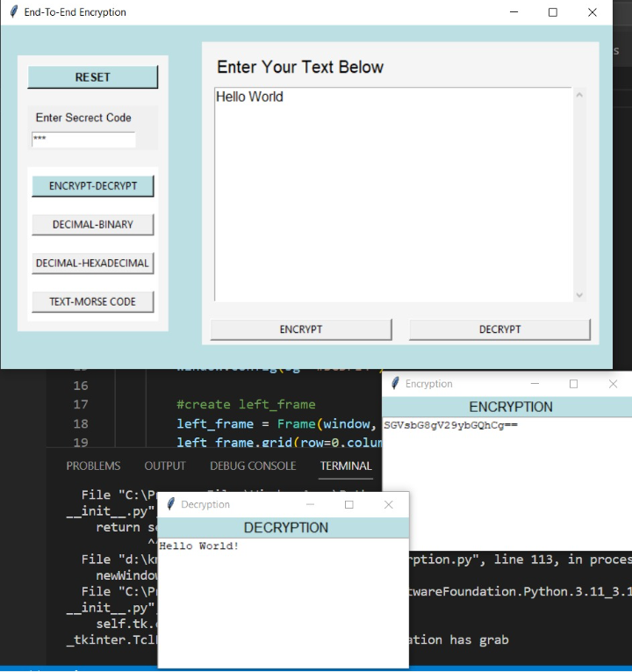The image size is (632, 672).
Task: Switch to the PROBLEMS tab in VS Code panel
Action: click(x=93, y=466)
